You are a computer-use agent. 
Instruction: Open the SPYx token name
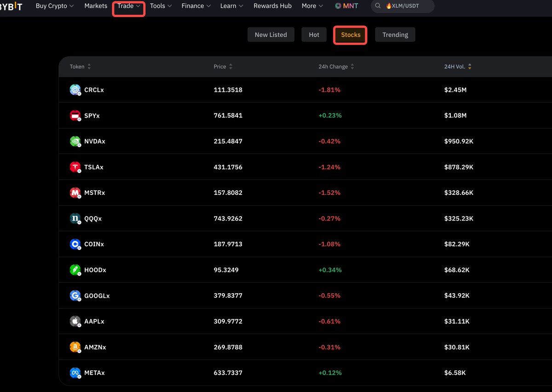click(92, 116)
